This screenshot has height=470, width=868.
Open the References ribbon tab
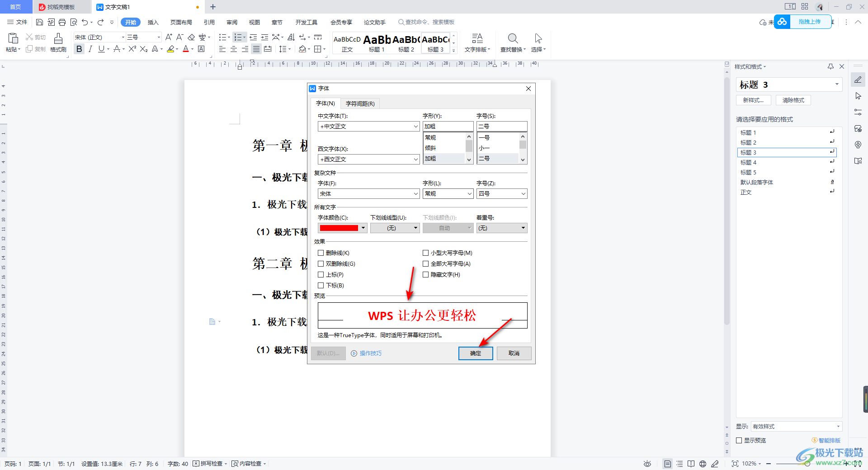click(x=209, y=22)
